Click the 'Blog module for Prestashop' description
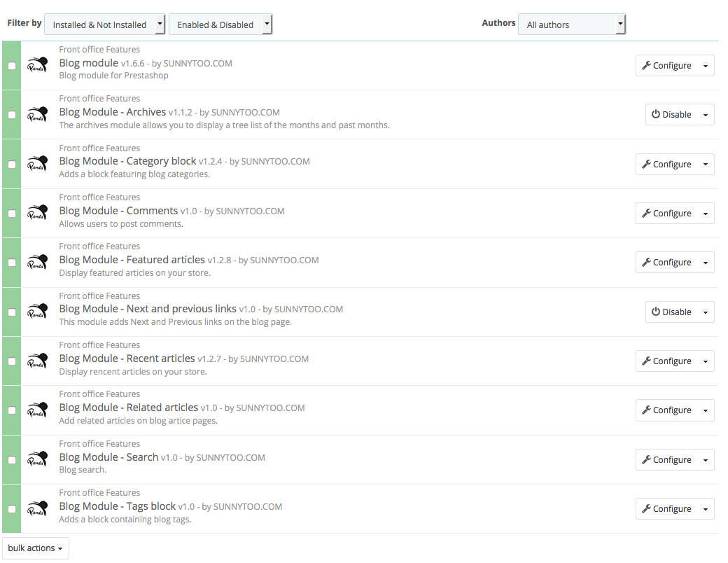The width and height of the screenshot is (728, 563). pyautogui.click(x=113, y=76)
